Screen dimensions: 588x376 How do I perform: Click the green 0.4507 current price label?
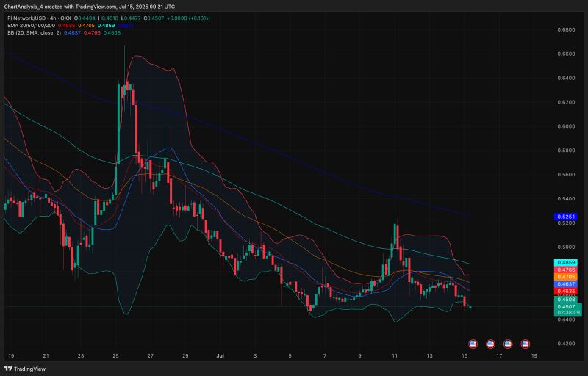pyautogui.click(x=565, y=305)
